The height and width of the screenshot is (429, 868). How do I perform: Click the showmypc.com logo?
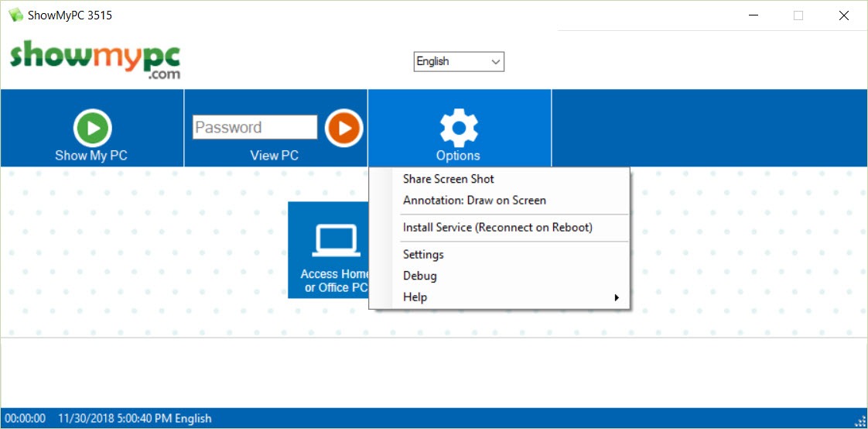(x=95, y=60)
